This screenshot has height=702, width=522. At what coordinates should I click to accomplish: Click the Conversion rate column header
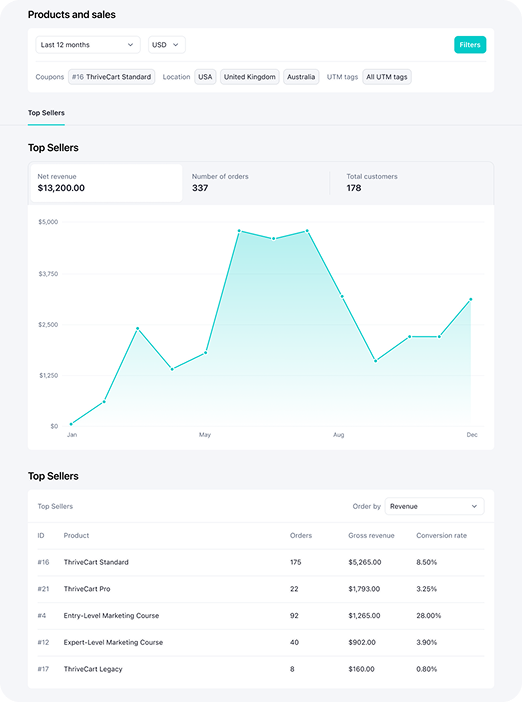441,535
